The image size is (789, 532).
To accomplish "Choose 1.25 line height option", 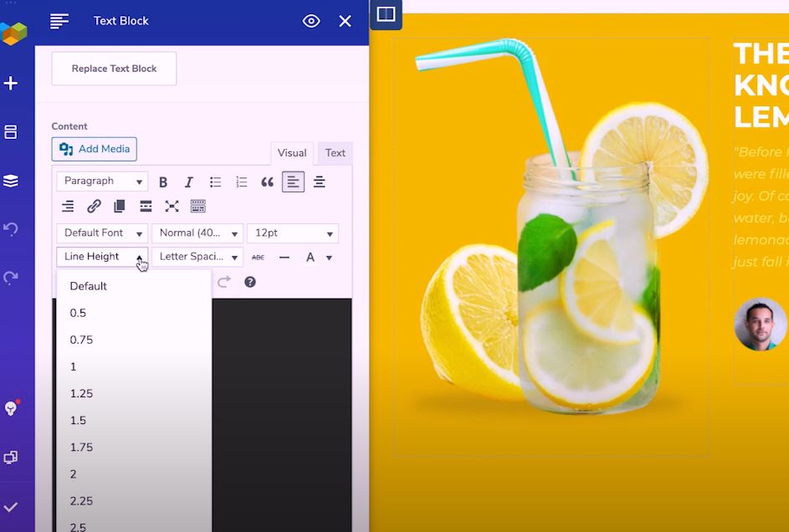I will 134,393.
